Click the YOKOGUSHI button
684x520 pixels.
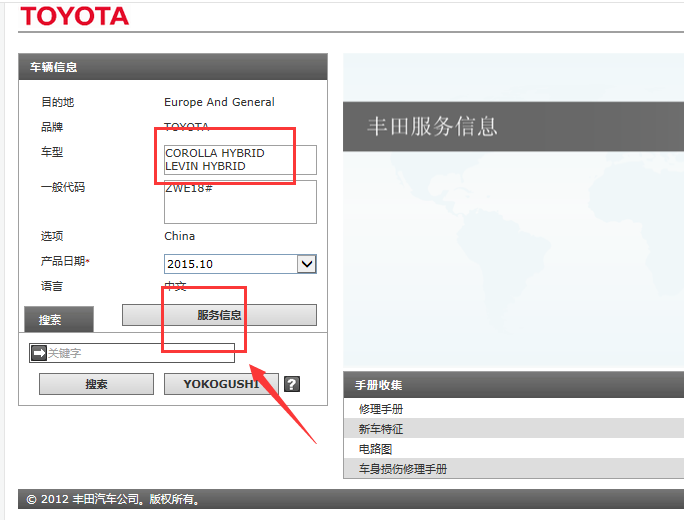point(221,384)
